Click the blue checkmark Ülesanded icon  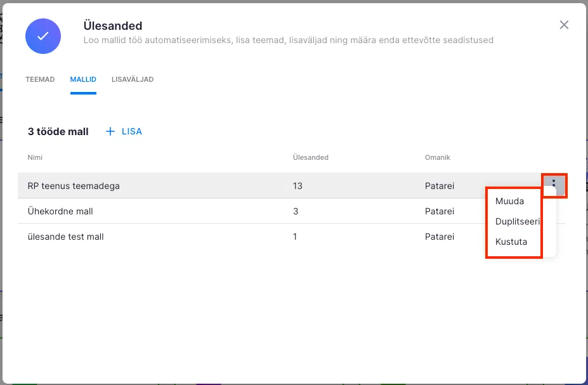(x=43, y=36)
